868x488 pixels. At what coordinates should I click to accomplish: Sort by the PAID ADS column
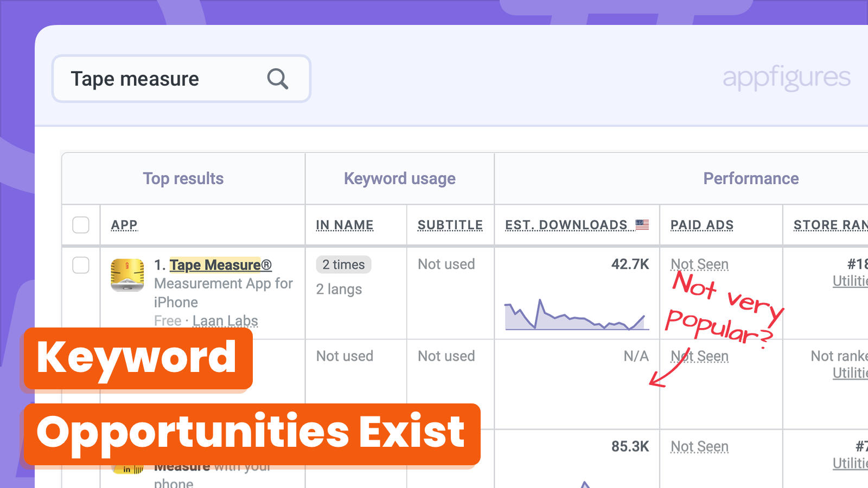(702, 224)
